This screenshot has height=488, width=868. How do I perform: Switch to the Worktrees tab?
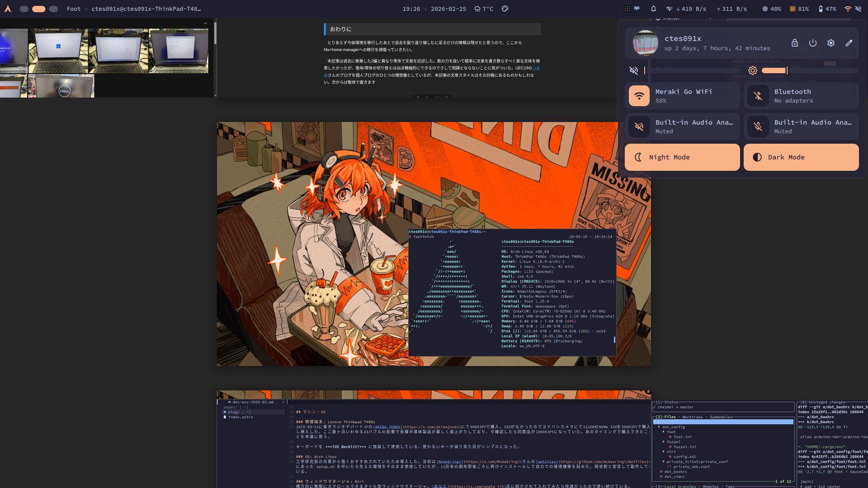click(692, 417)
